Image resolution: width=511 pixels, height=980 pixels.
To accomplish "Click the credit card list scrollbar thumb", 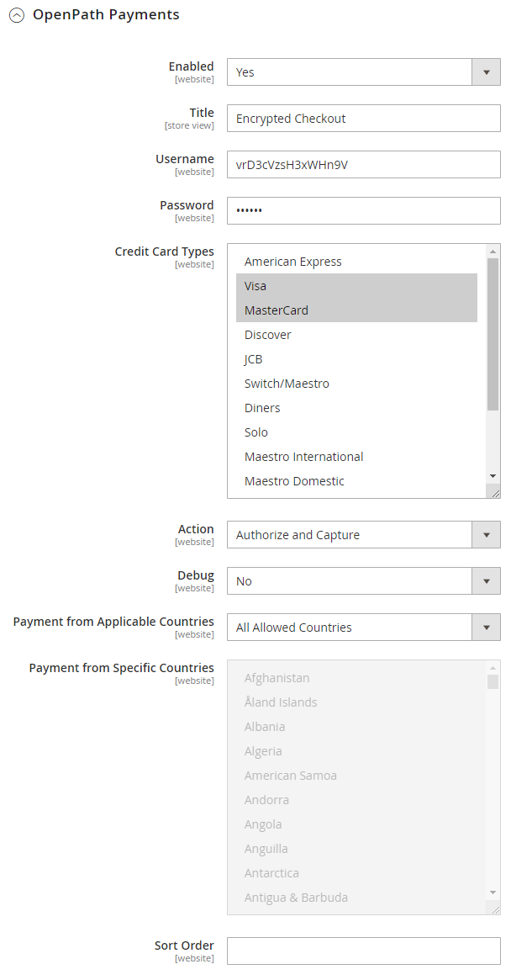I will click(493, 334).
